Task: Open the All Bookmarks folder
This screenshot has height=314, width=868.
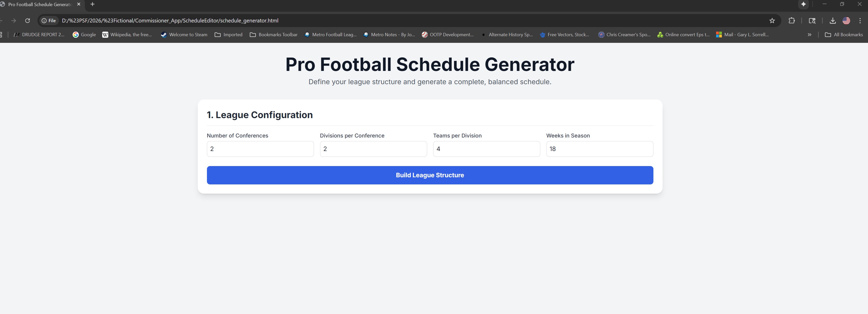Action: [x=844, y=34]
